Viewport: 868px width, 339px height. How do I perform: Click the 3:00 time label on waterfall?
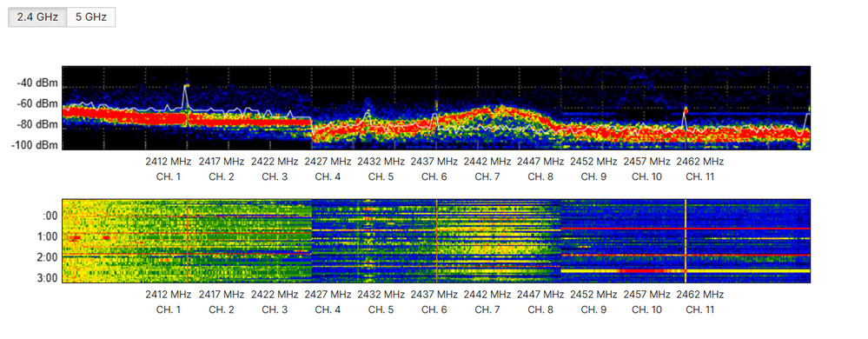coord(48,277)
